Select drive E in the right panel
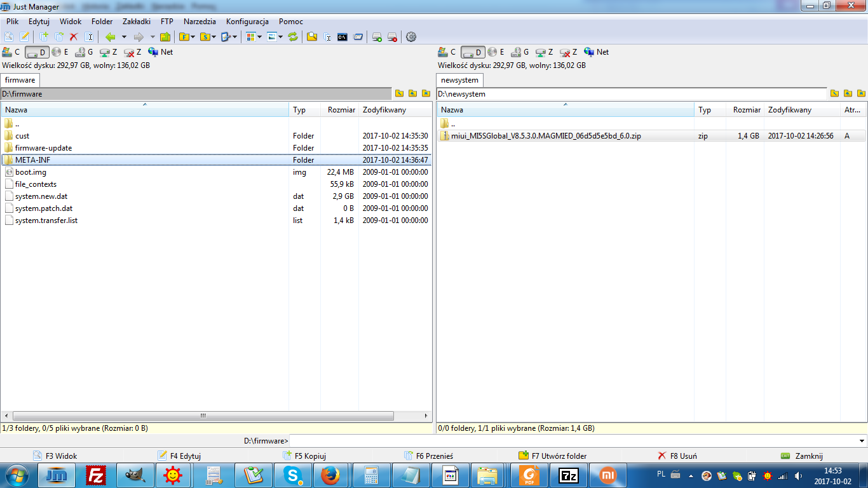The image size is (868, 488). (x=496, y=52)
